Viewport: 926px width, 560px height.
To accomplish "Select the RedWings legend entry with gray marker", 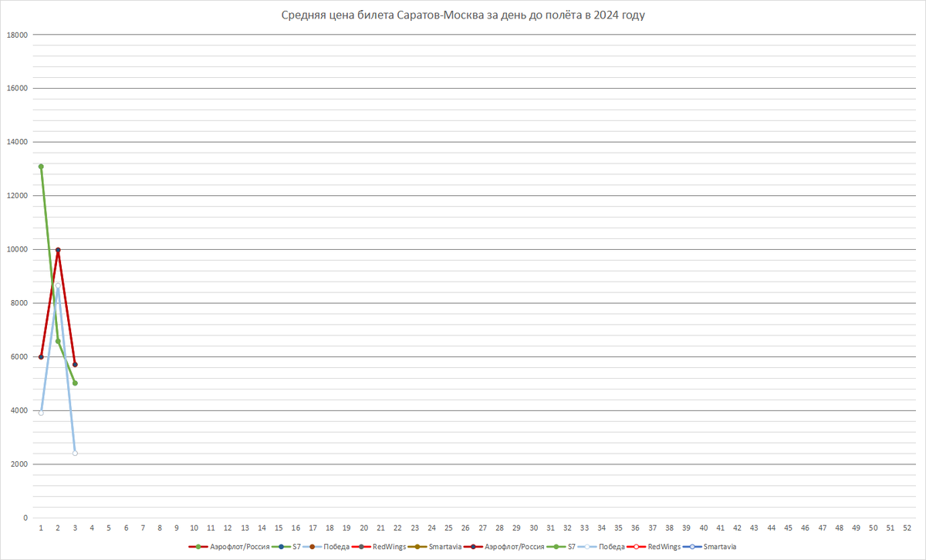I will (377, 546).
